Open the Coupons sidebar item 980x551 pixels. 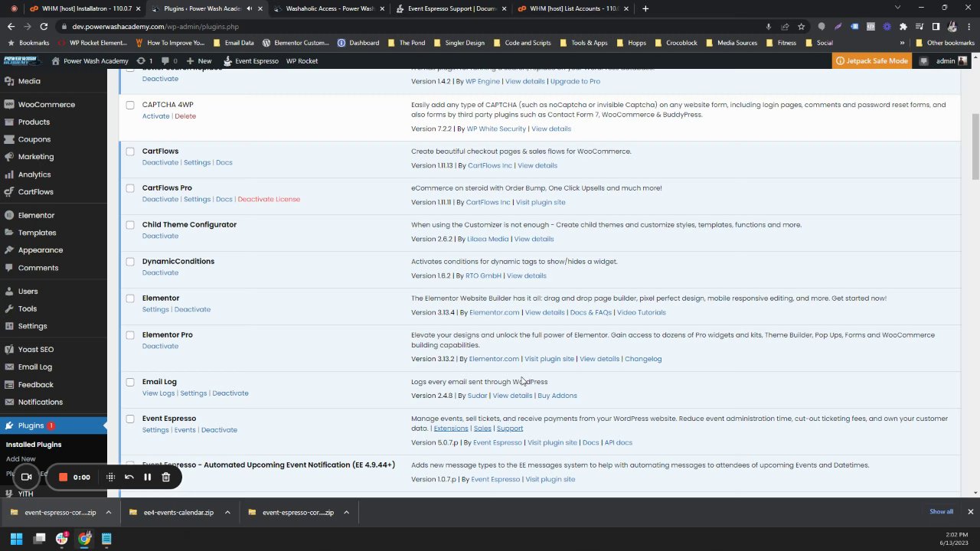pos(34,139)
